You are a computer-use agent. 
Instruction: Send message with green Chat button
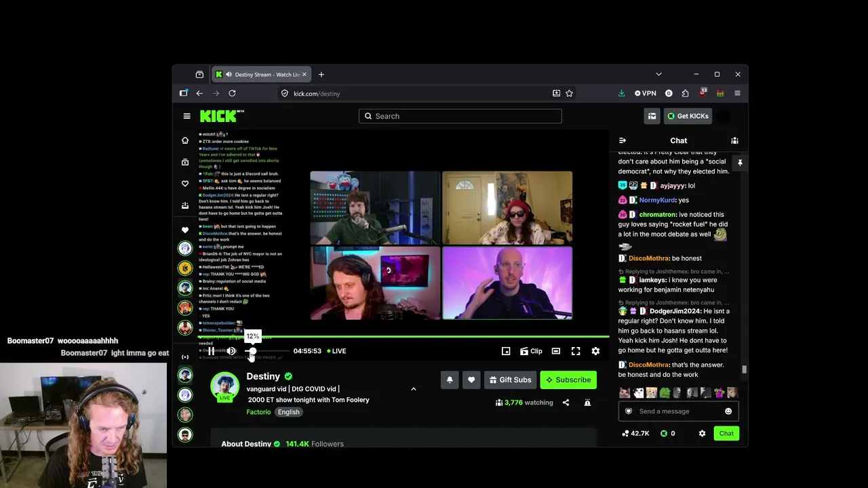click(726, 434)
